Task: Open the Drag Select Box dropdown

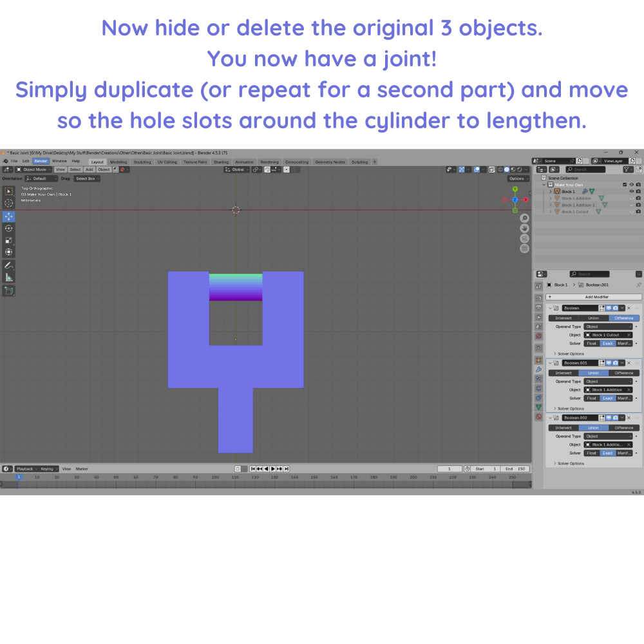Action: (x=87, y=178)
